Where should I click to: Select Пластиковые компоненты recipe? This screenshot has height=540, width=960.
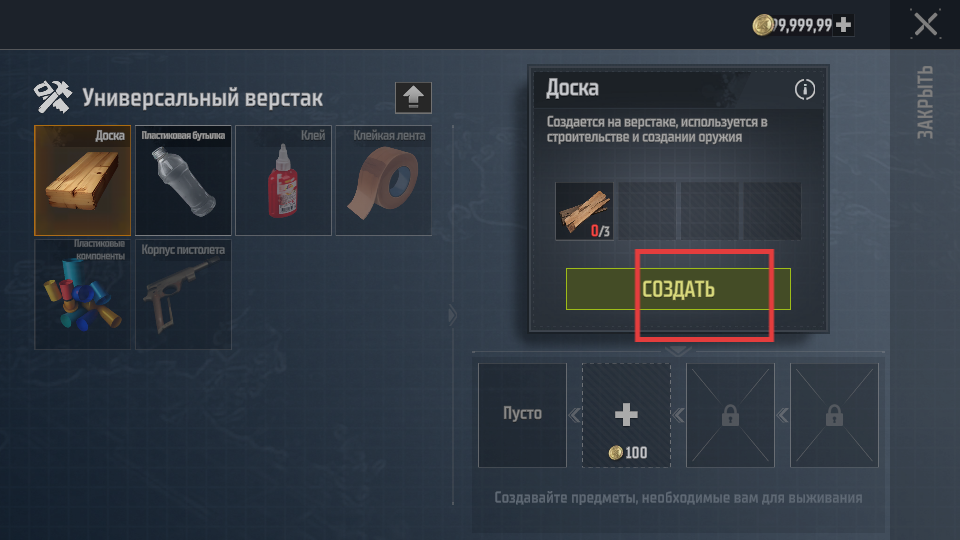click(83, 294)
